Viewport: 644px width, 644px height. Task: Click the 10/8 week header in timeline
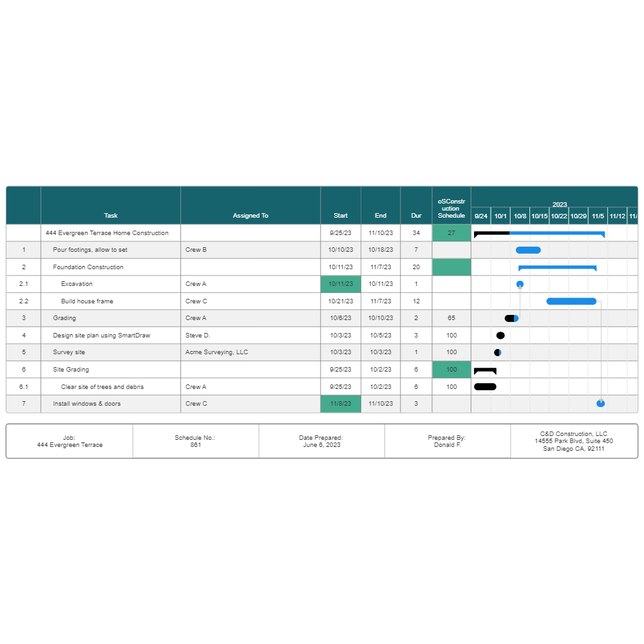520,216
